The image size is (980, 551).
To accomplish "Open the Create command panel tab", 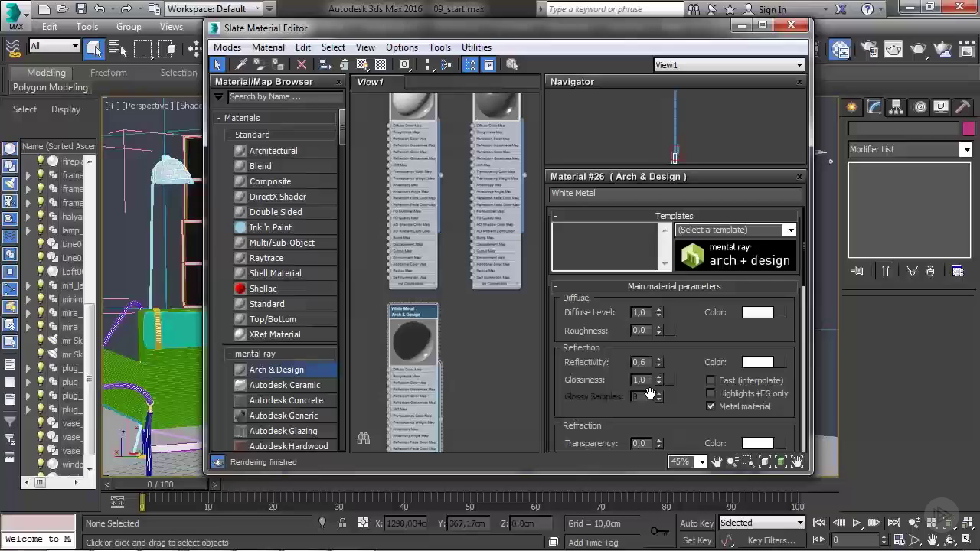I will pos(851,107).
